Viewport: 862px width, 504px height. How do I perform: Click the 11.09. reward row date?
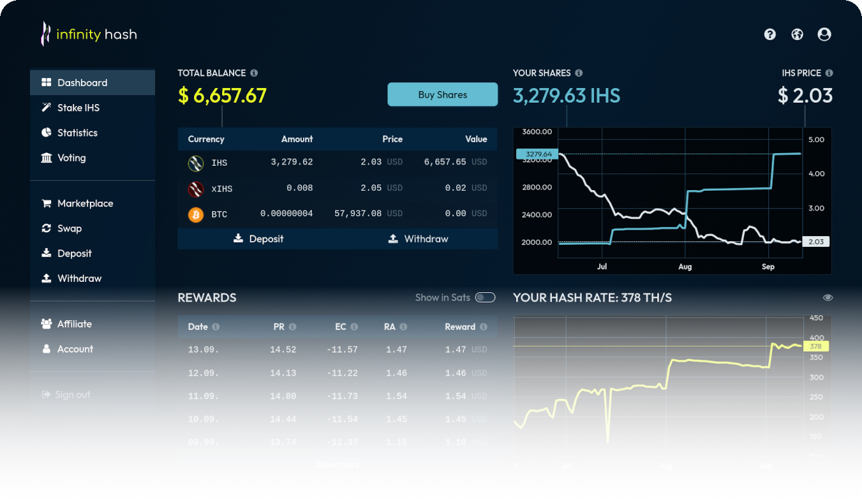coord(204,396)
